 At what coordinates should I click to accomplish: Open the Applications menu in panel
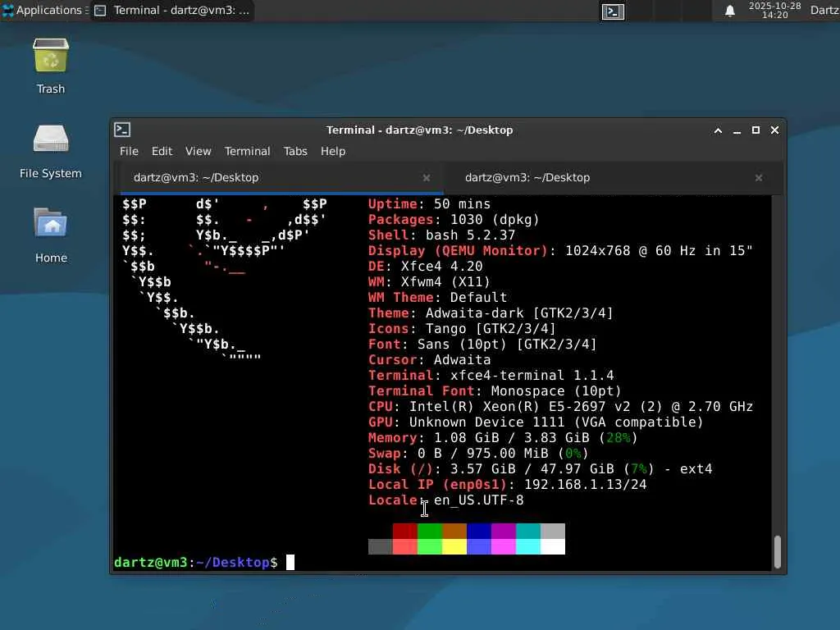[44, 10]
